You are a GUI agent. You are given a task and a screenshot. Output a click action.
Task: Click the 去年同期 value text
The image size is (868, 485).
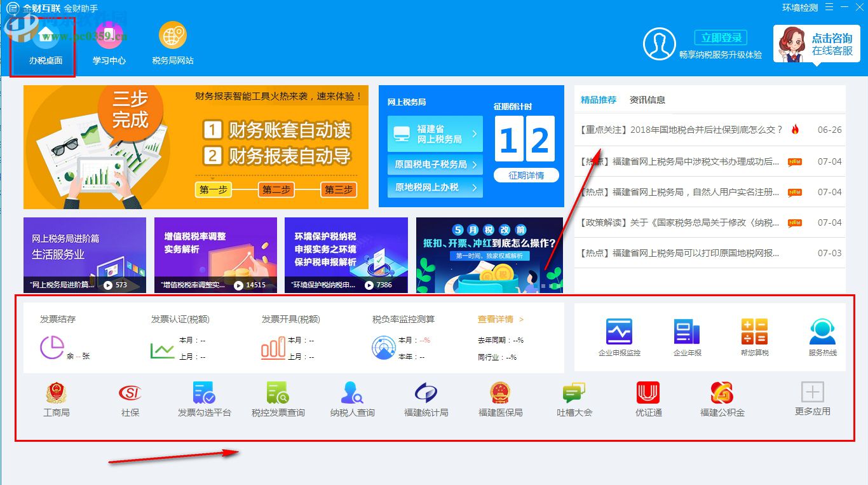[501, 340]
